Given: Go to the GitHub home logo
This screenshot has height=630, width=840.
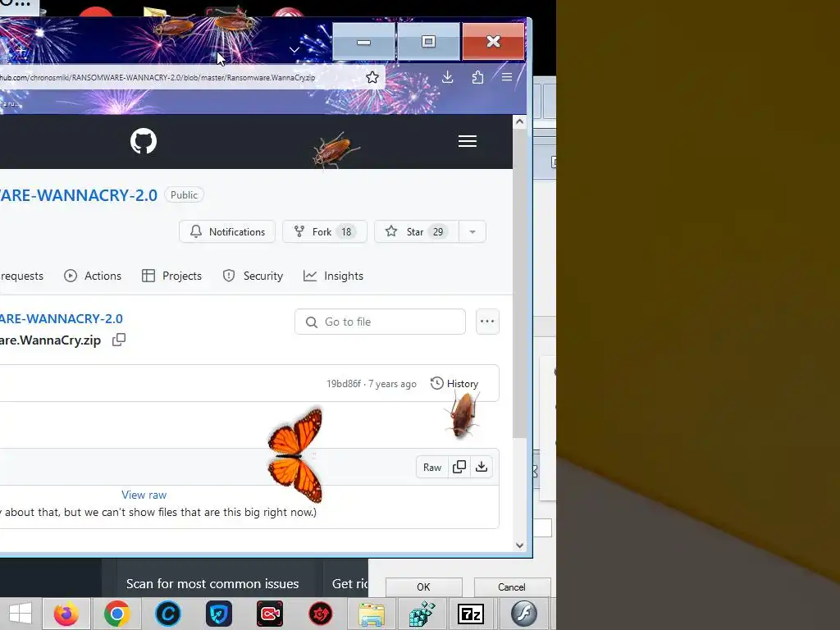Looking at the screenshot, I should pos(144,141).
